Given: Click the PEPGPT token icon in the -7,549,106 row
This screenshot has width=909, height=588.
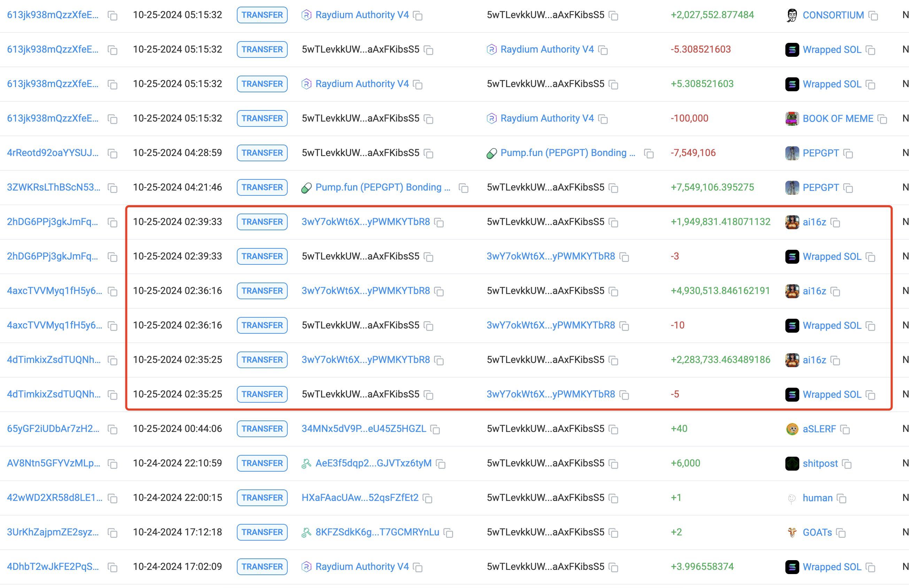Looking at the screenshot, I should [x=792, y=153].
